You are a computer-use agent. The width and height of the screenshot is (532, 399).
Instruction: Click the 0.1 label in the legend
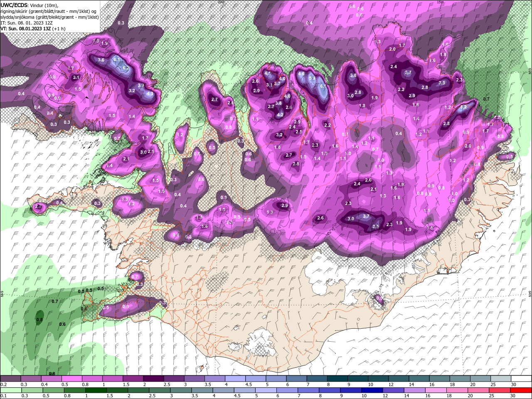[4, 396]
